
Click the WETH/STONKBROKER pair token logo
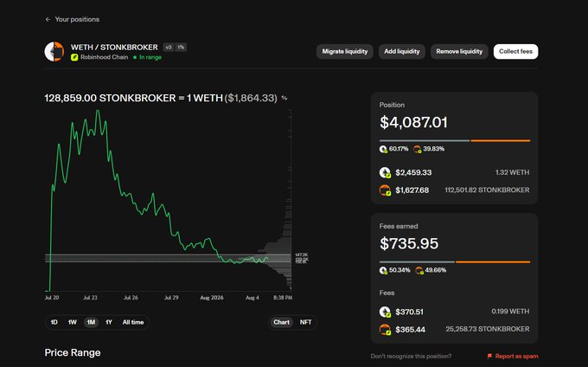click(x=54, y=51)
